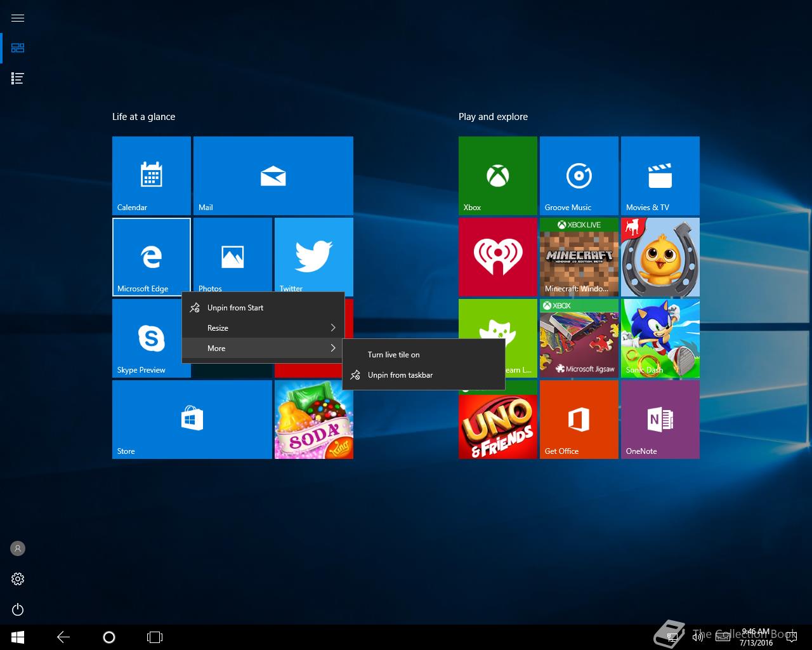Image resolution: width=812 pixels, height=650 pixels.
Task: Switch to All apps list view
Action: coord(18,79)
